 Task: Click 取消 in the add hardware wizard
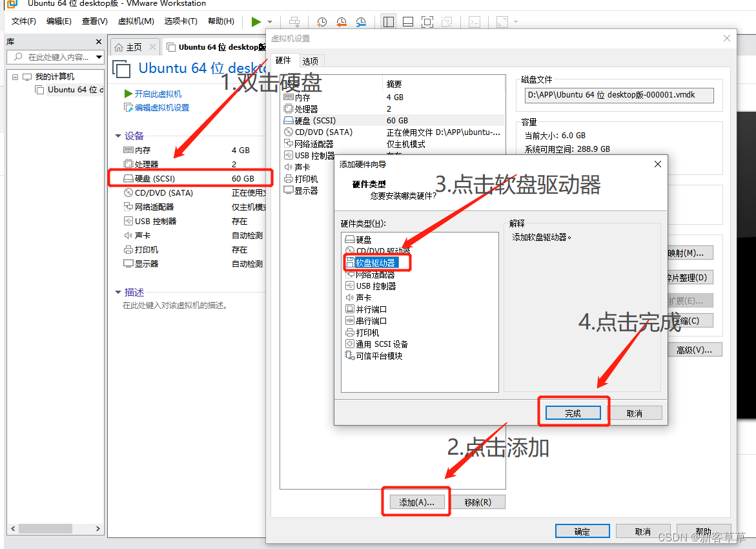635,413
